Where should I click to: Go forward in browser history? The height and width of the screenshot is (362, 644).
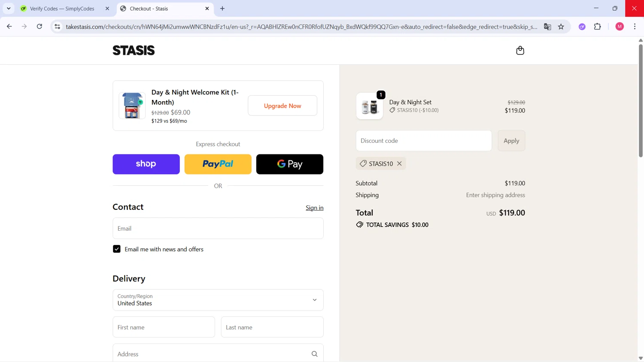click(x=24, y=27)
